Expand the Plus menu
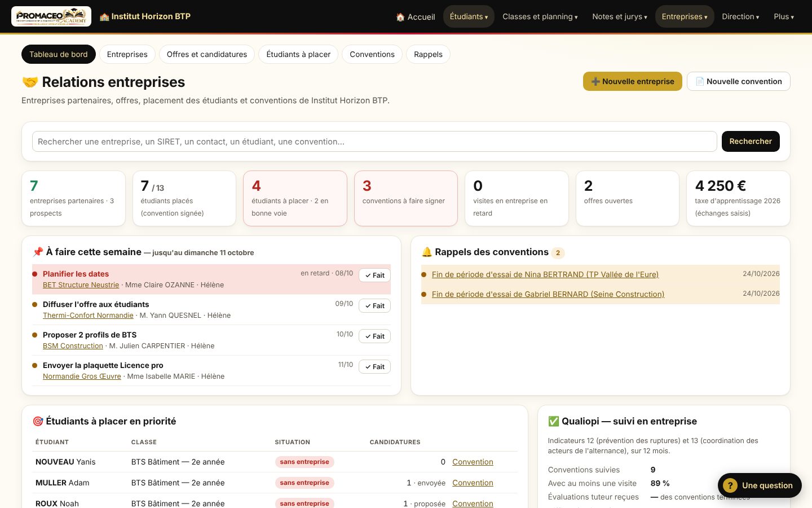The width and height of the screenshot is (812, 508). [784, 17]
